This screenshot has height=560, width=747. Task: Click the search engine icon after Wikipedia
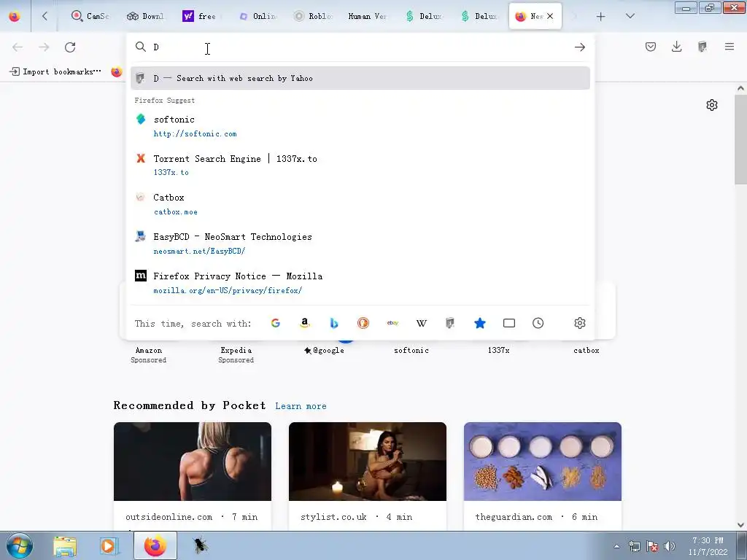click(450, 323)
